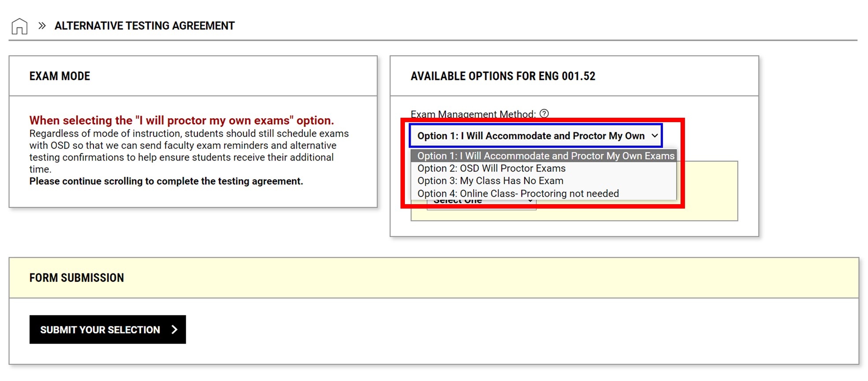Click the Submit Your Selection button

click(107, 329)
